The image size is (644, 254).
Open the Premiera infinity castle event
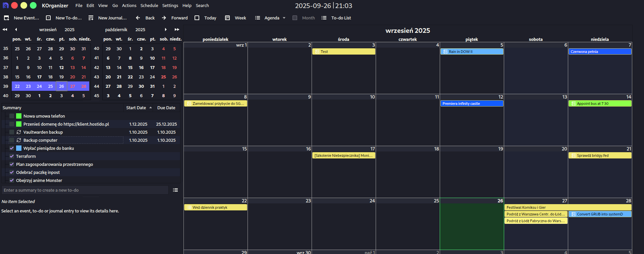pyautogui.click(x=471, y=104)
